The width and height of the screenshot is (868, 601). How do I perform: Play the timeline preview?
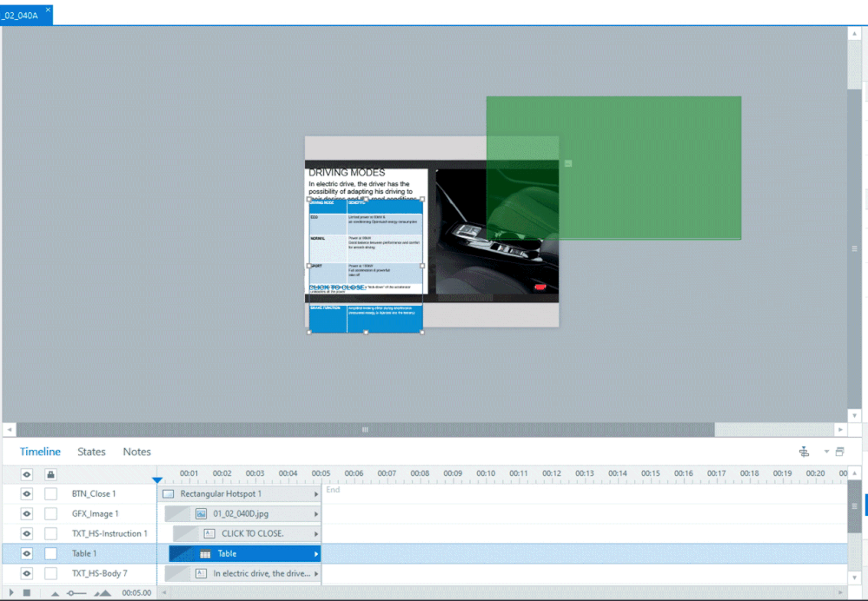point(11,592)
